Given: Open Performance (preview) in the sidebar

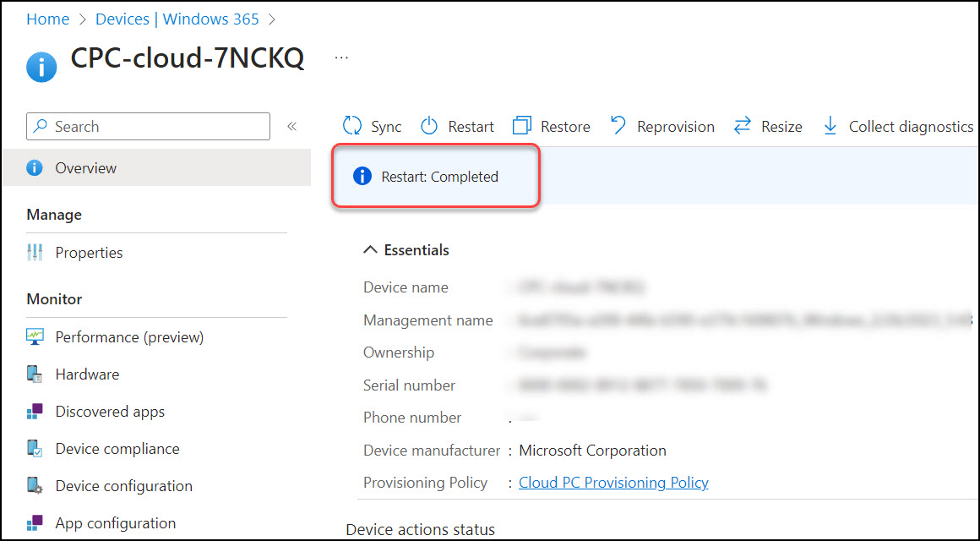Looking at the screenshot, I should (x=129, y=337).
